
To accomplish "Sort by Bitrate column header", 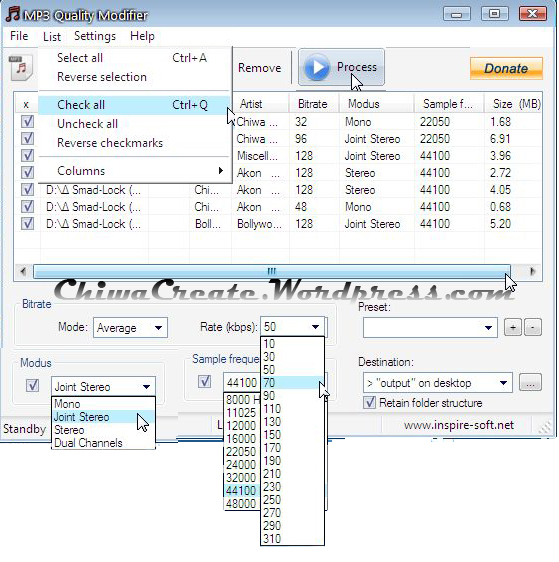I will tap(314, 104).
